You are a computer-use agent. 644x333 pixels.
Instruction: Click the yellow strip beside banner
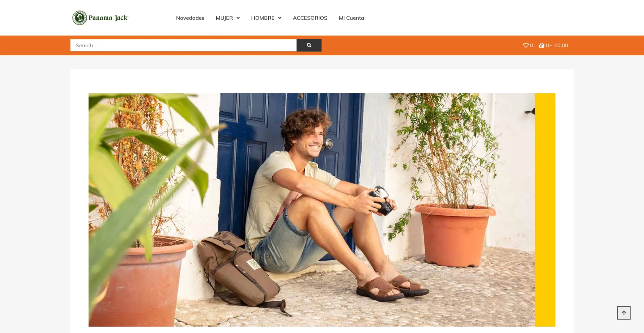click(545, 210)
